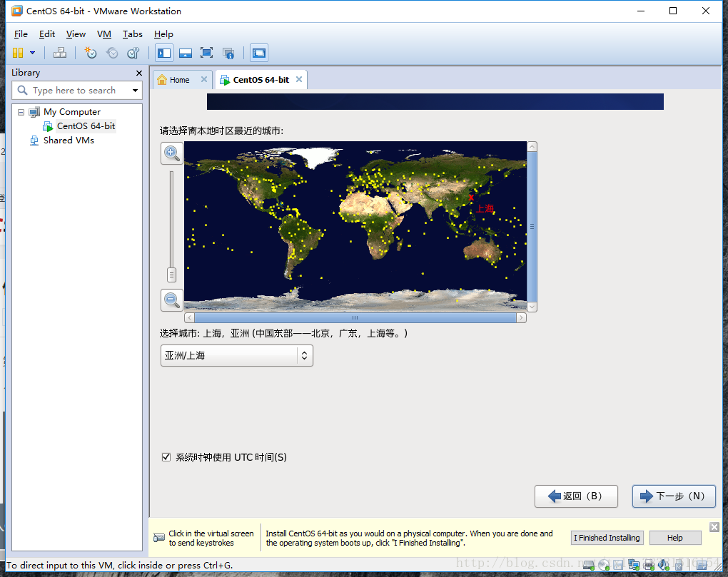Zoom out on the timezone map
Viewport: 728px width, 577px height.
coord(172,300)
